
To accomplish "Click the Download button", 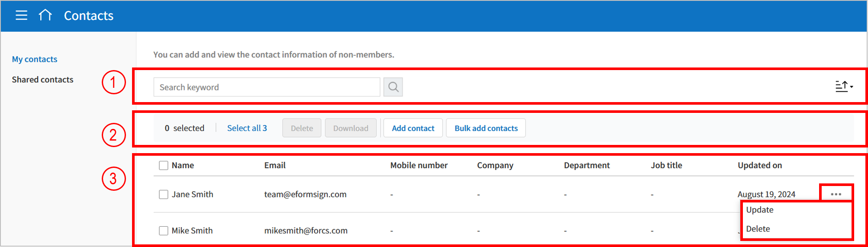I will [351, 128].
